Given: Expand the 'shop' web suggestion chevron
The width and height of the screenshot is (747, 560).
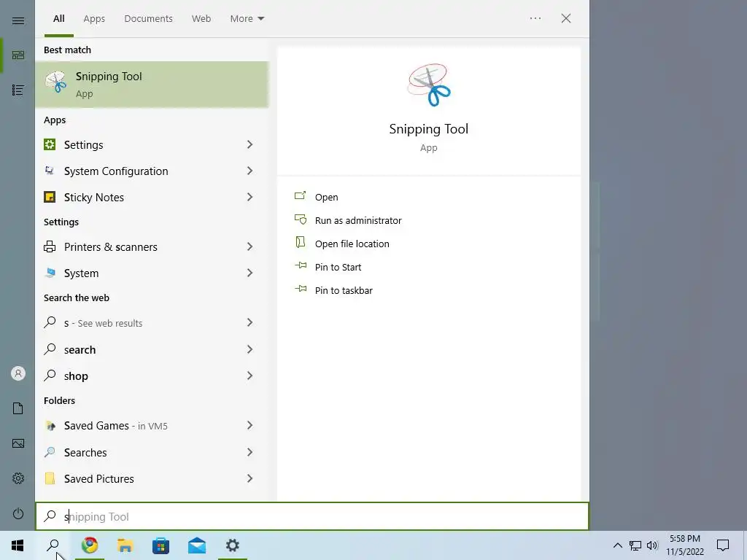Looking at the screenshot, I should [x=249, y=376].
